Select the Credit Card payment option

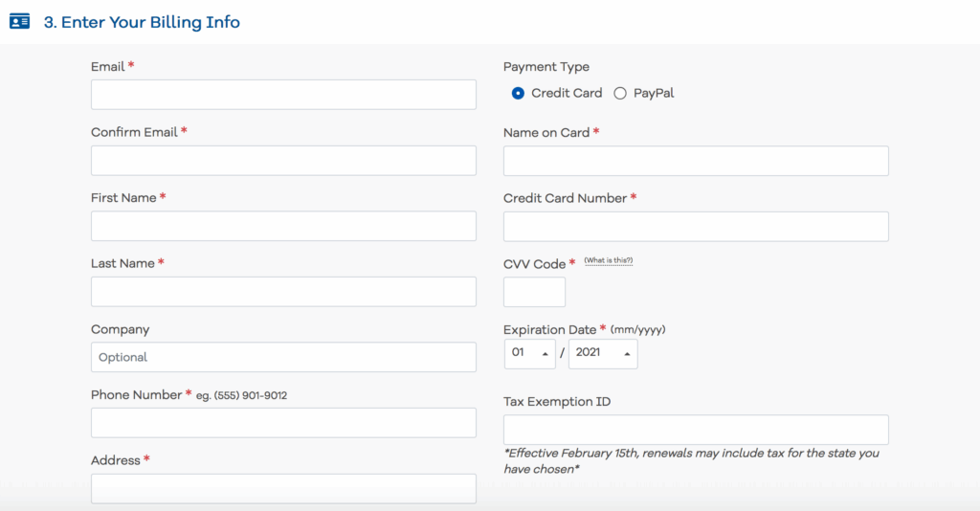pyautogui.click(x=518, y=93)
